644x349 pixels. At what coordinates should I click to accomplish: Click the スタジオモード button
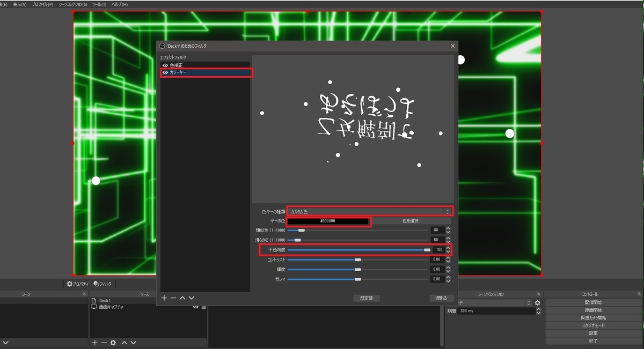(593, 325)
